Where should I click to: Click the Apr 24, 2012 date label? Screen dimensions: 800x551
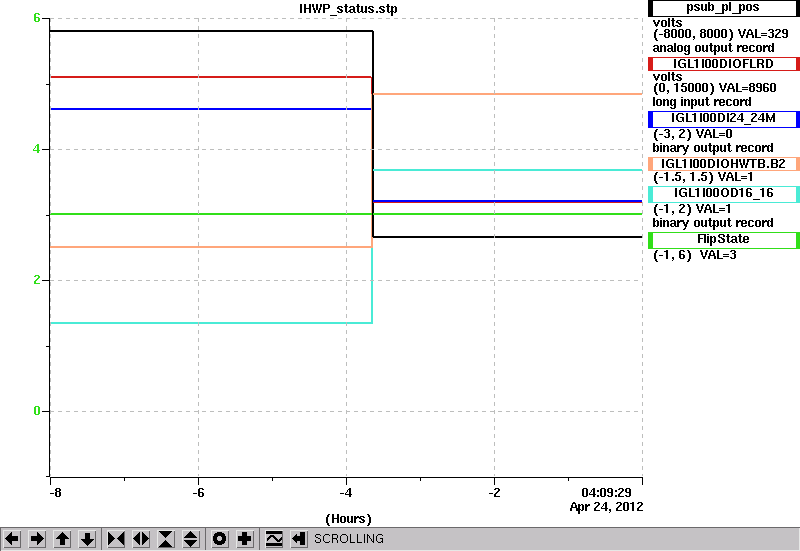(x=606, y=507)
